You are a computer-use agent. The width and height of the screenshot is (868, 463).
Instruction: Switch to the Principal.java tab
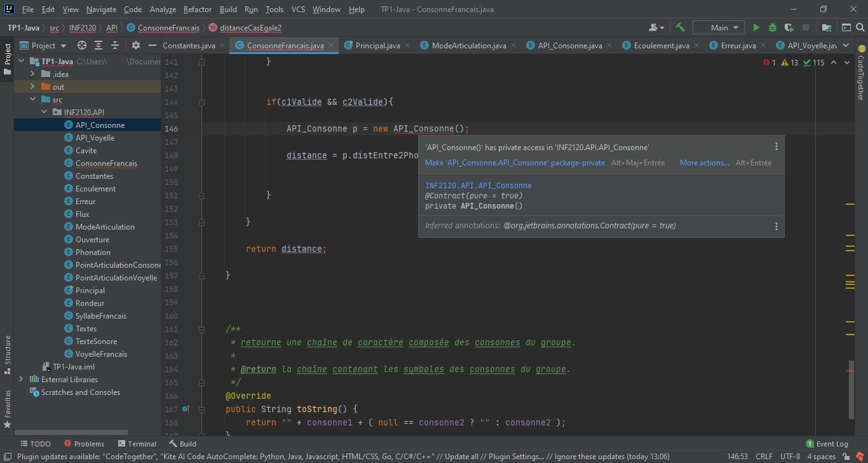tap(377, 46)
